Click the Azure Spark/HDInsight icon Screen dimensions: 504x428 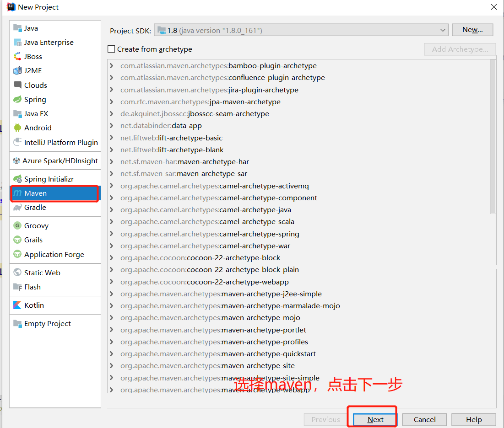click(16, 160)
